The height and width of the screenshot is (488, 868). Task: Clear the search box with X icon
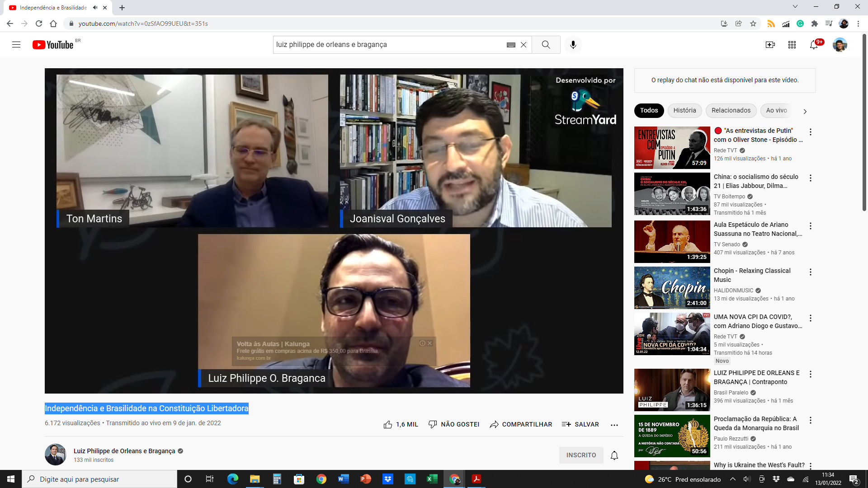(524, 45)
